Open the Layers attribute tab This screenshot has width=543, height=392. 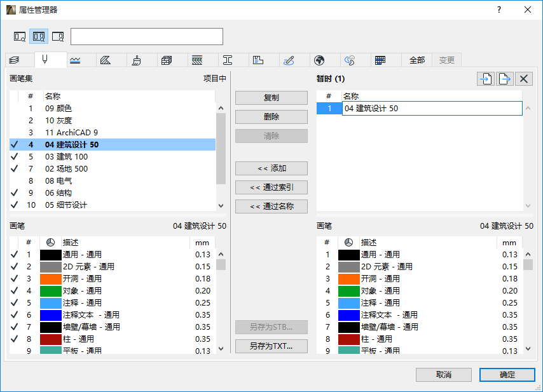14,60
